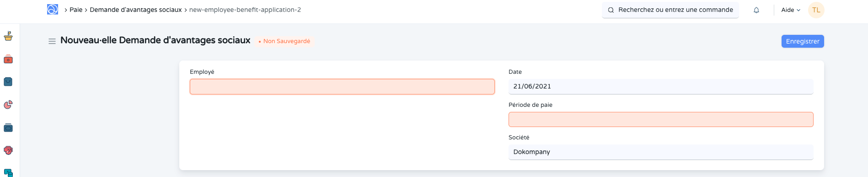Open the red mask-shaped sidebar icon
Screen dimensions: 868x177
click(x=8, y=150)
